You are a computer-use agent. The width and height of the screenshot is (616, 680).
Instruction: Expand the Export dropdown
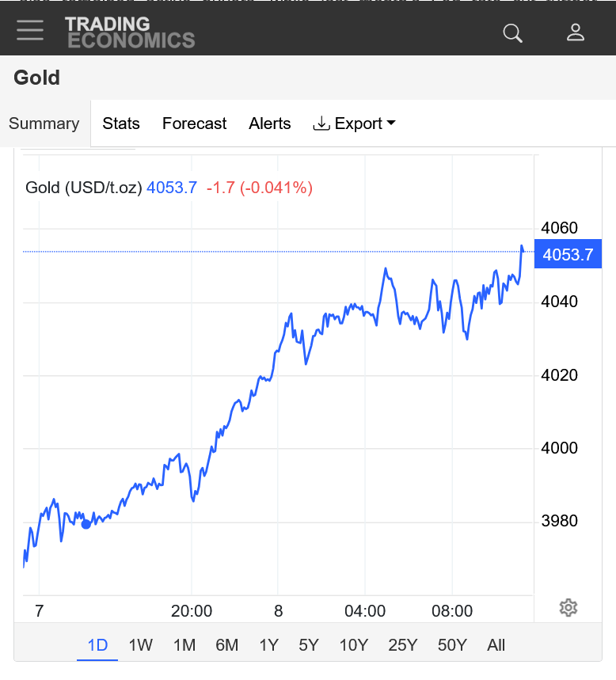coord(355,123)
